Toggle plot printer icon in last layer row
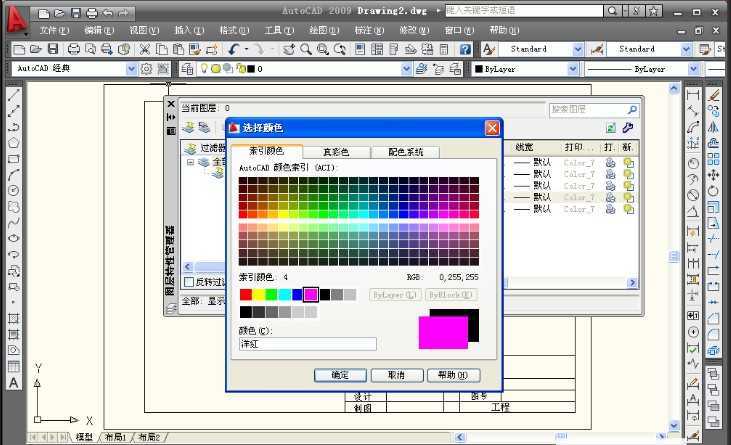The width and height of the screenshot is (731, 445). coord(610,209)
